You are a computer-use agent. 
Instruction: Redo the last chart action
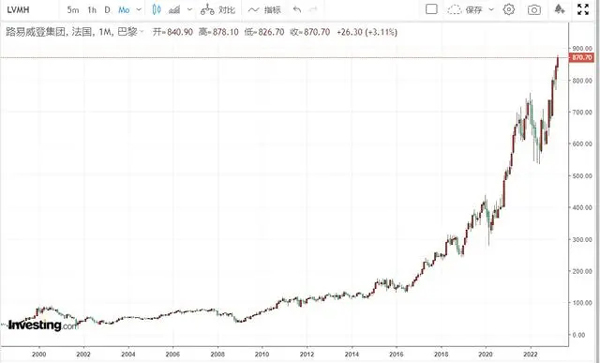point(313,10)
